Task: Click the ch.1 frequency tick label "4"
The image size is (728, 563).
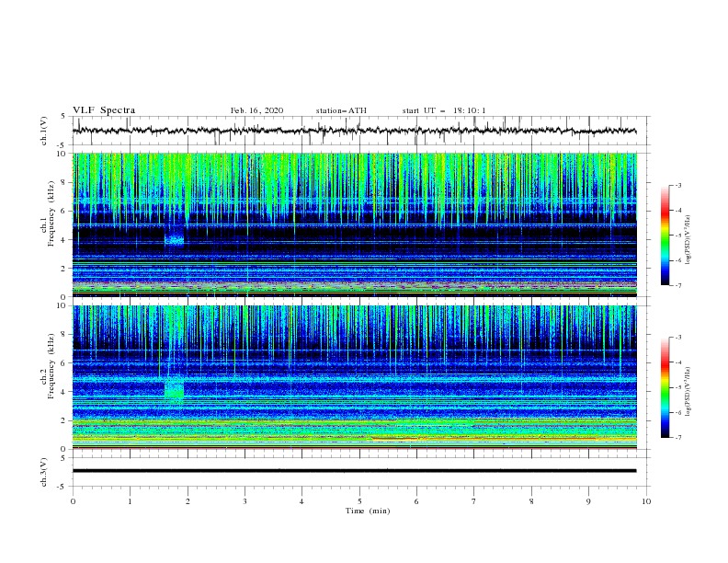Action: pyautogui.click(x=64, y=240)
